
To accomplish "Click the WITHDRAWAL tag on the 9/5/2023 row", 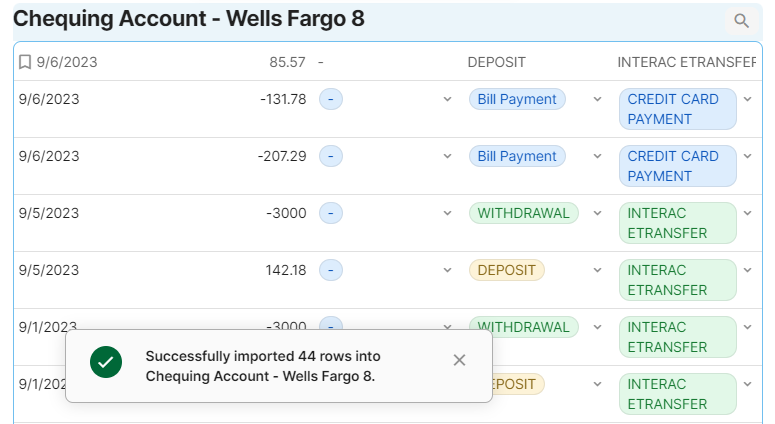I will tap(523, 213).
